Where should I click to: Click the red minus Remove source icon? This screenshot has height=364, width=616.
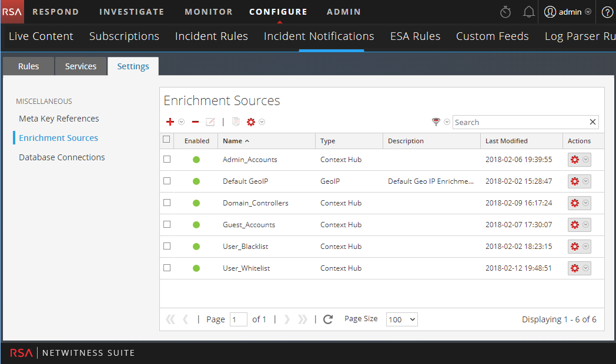(x=195, y=122)
